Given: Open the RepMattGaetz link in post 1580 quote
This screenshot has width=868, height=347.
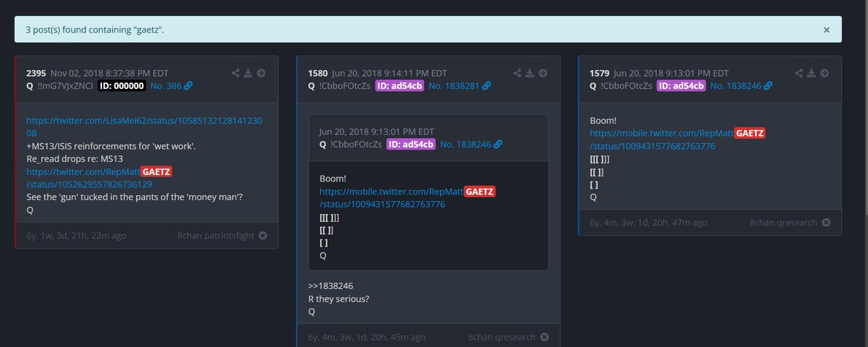Looking at the screenshot, I should coord(408,198).
